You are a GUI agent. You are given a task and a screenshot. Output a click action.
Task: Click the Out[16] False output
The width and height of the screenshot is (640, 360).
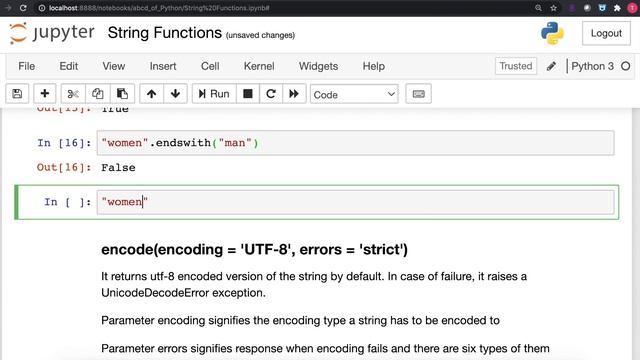click(x=118, y=168)
